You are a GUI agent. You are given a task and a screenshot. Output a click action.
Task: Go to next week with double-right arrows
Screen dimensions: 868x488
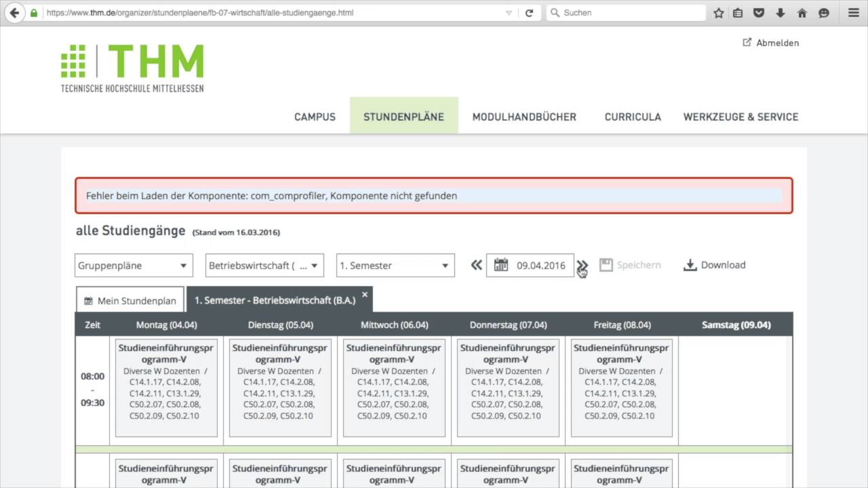[582, 265]
